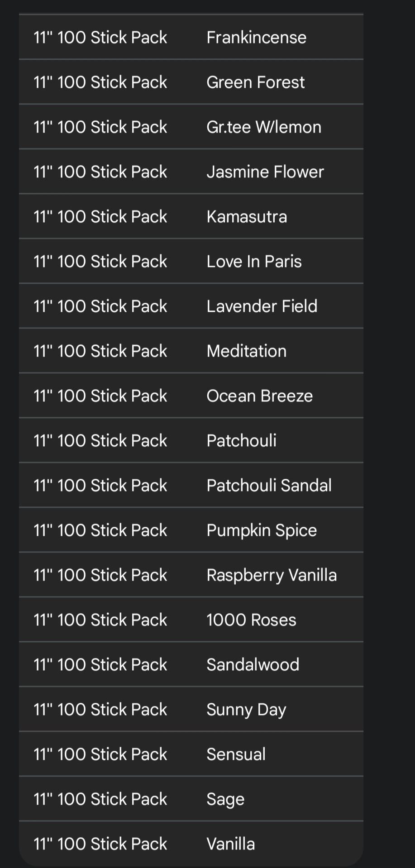Tap the Love In Paris row
The height and width of the screenshot is (868, 415).
[253, 262]
